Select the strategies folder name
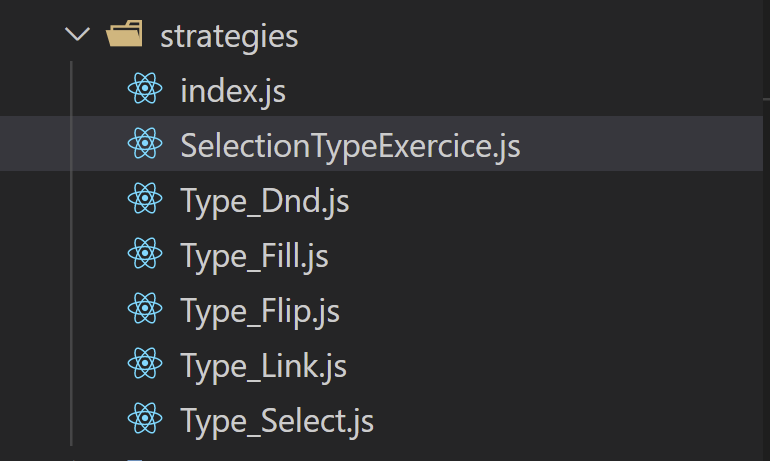This screenshot has height=461, width=770. pyautogui.click(x=229, y=36)
